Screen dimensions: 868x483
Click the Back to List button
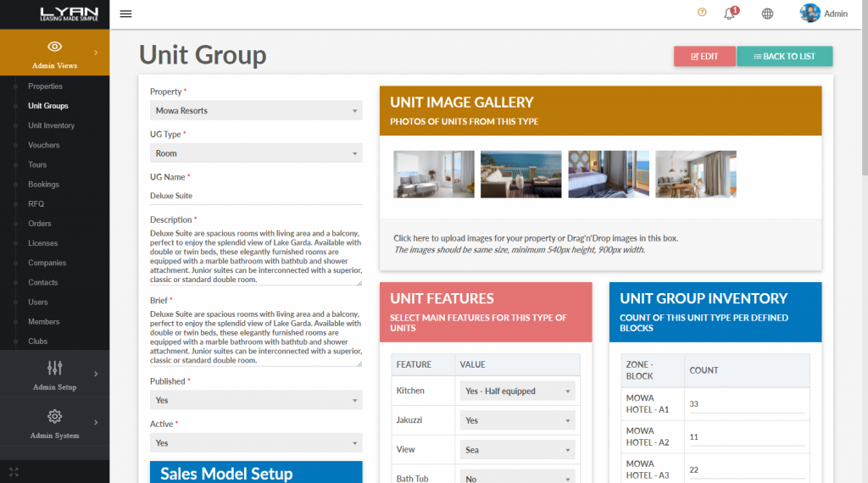tap(784, 57)
